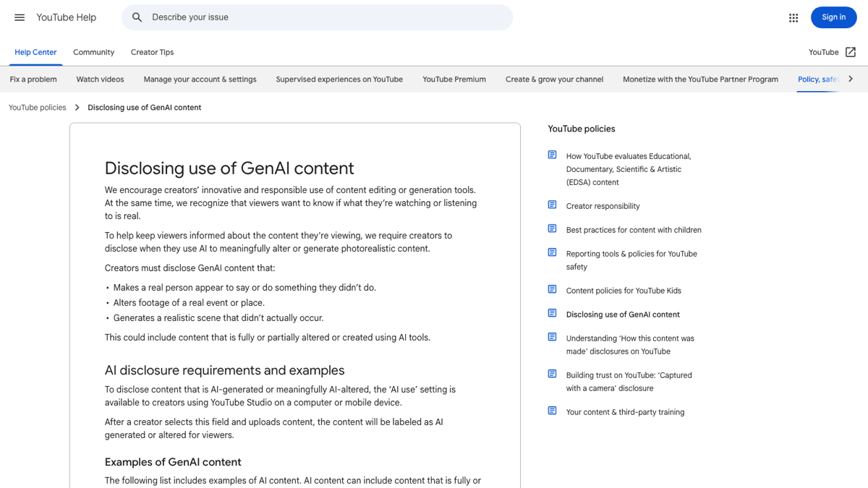Click the bullet 'Makes a real person appear to say' text
The image size is (868, 488).
coord(244,288)
